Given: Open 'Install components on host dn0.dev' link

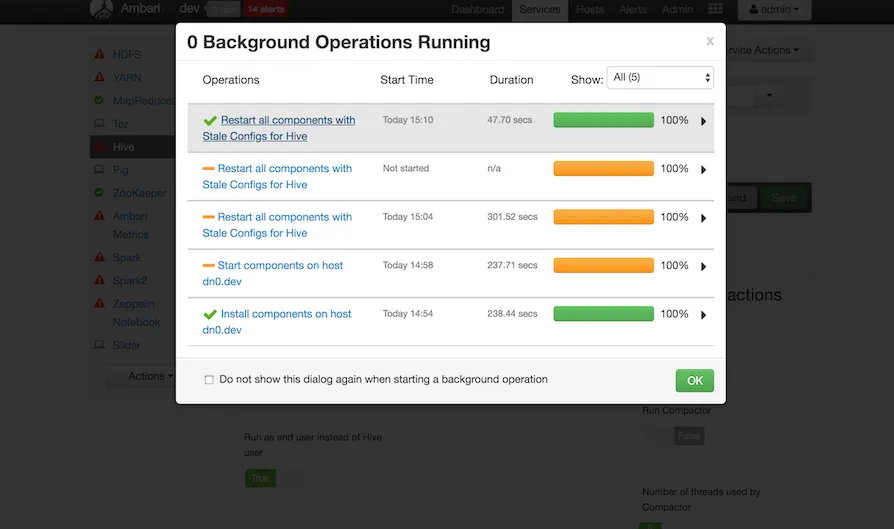Looking at the screenshot, I should click(x=277, y=322).
